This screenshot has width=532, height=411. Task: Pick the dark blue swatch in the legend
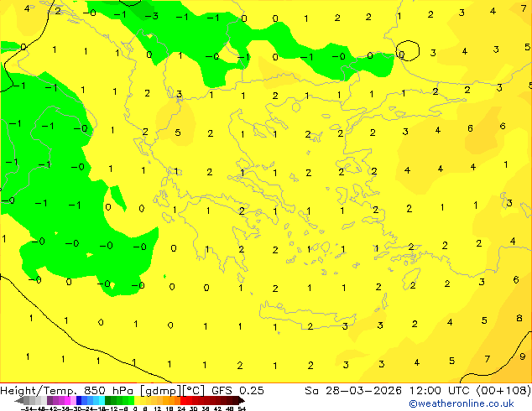point(79,401)
